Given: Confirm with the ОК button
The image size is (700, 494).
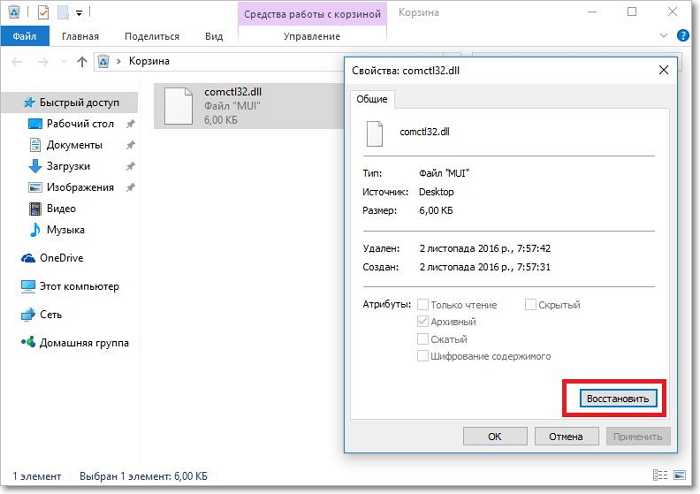Looking at the screenshot, I should tap(495, 436).
